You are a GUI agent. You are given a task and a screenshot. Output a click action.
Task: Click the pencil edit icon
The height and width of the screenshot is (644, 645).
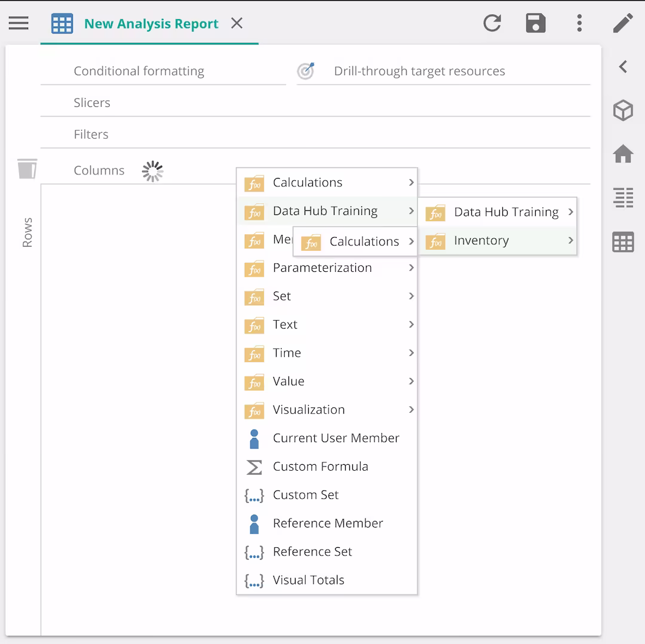pyautogui.click(x=623, y=23)
